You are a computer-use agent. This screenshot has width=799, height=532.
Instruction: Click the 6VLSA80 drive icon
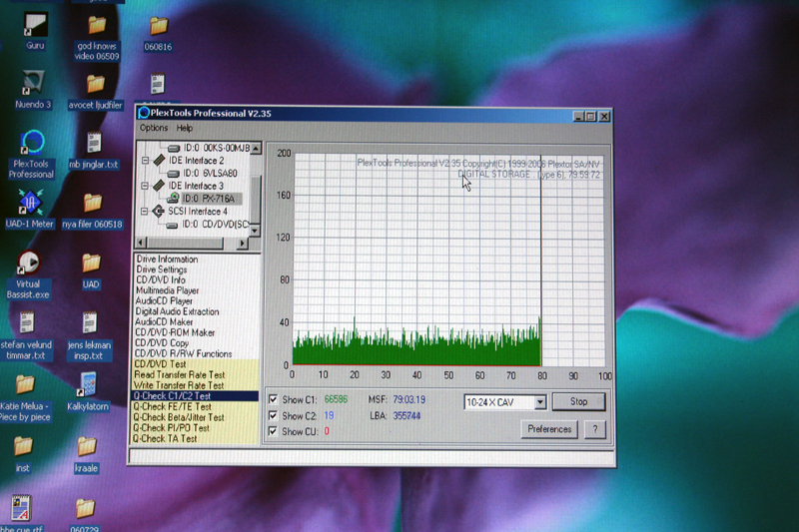click(x=173, y=174)
